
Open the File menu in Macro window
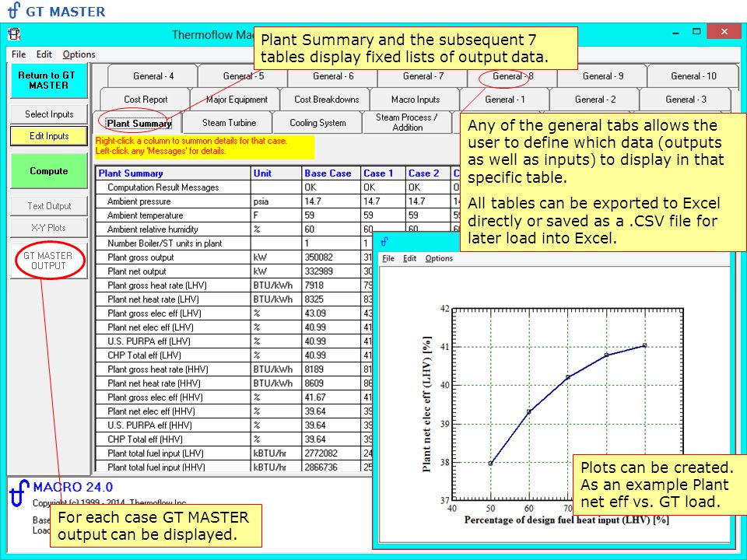[x=19, y=54]
